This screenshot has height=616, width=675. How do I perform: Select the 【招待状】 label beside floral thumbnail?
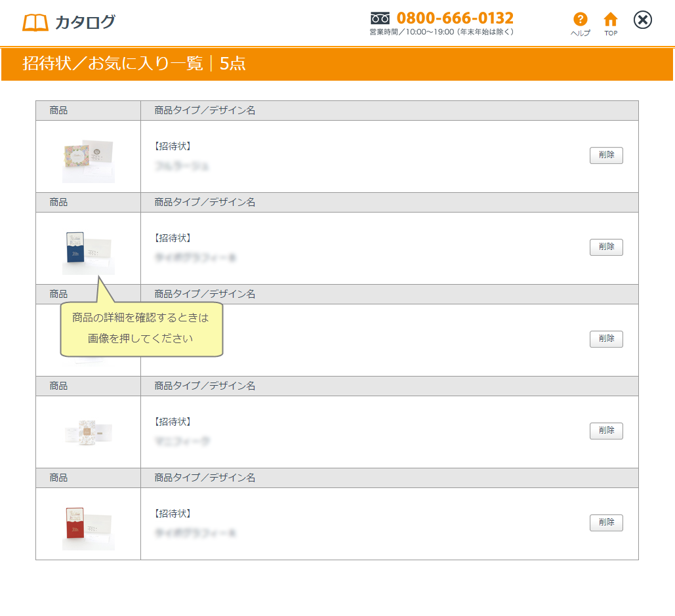click(x=173, y=146)
